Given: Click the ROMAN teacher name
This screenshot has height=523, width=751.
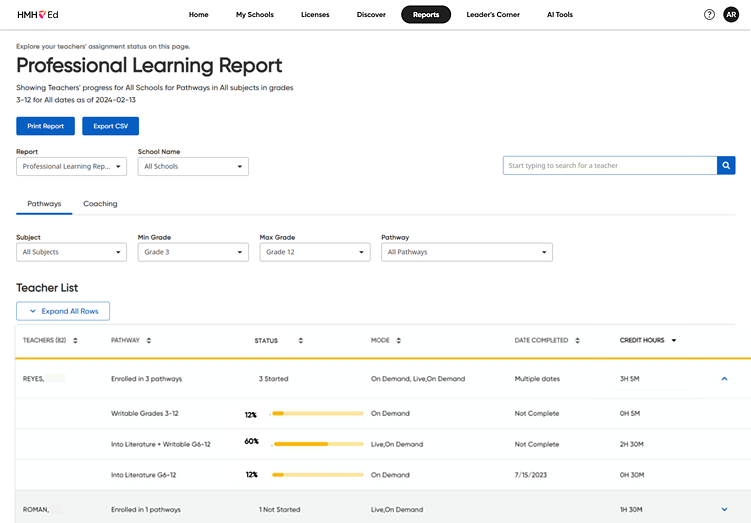Looking at the screenshot, I should pyautogui.click(x=36, y=510).
